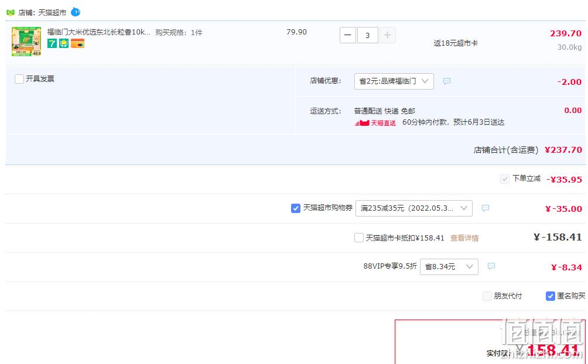Uncheck the 匿名购买 checkbox
This screenshot has height=364, width=588.
(550, 296)
